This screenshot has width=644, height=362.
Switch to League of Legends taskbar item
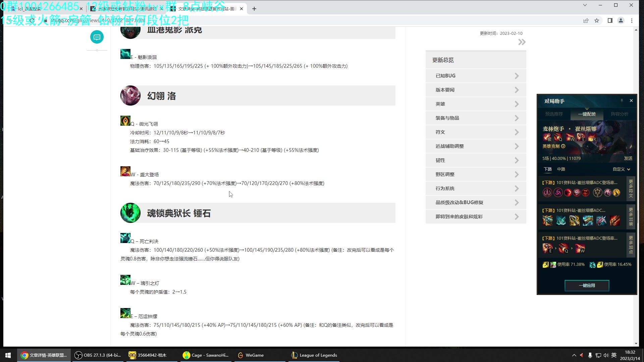click(x=315, y=355)
